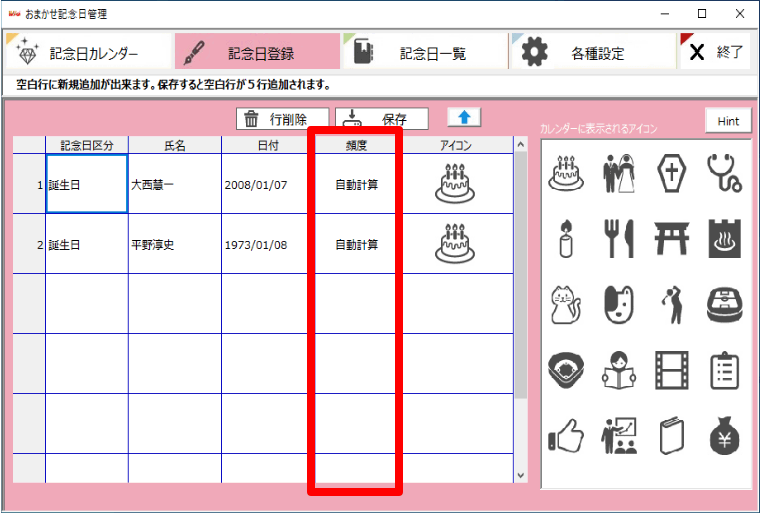Click the date cell 1973/01/08
Image resolution: width=760 pixels, height=514 pixels.
[268, 244]
